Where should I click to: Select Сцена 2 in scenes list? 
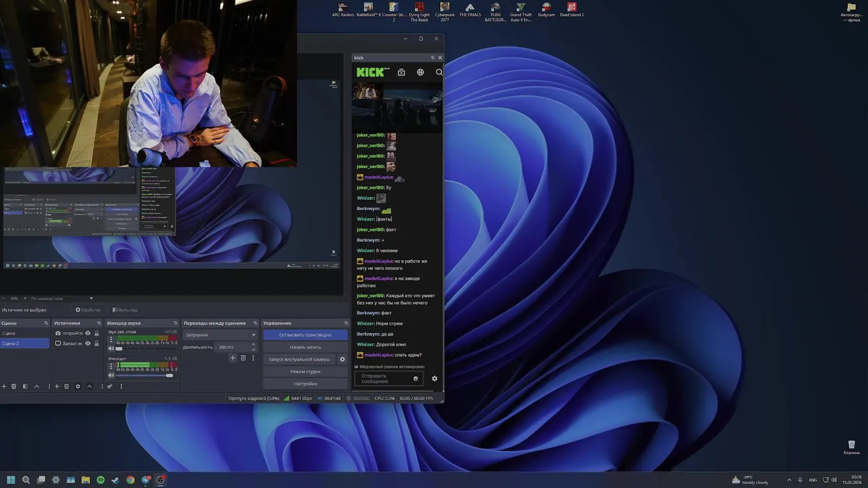click(25, 344)
